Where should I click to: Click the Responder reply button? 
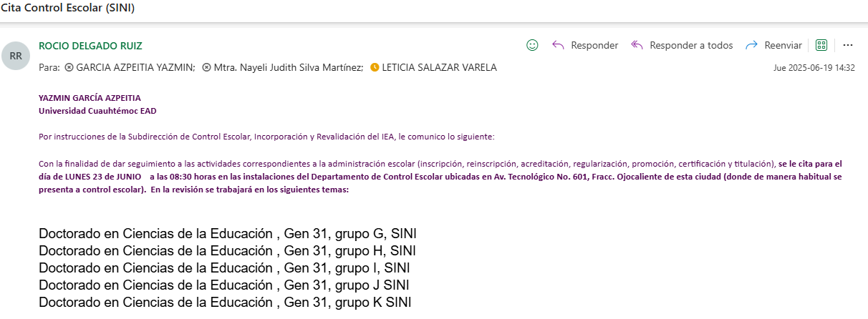(x=585, y=45)
